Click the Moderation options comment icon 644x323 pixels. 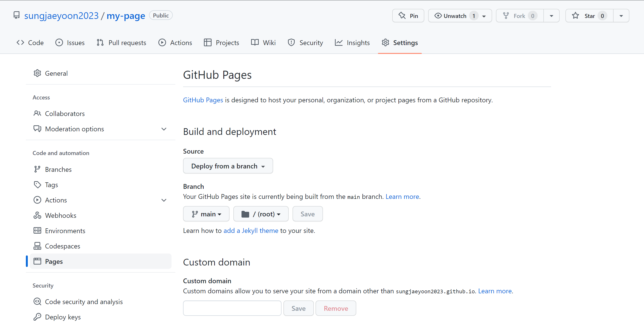(x=37, y=129)
